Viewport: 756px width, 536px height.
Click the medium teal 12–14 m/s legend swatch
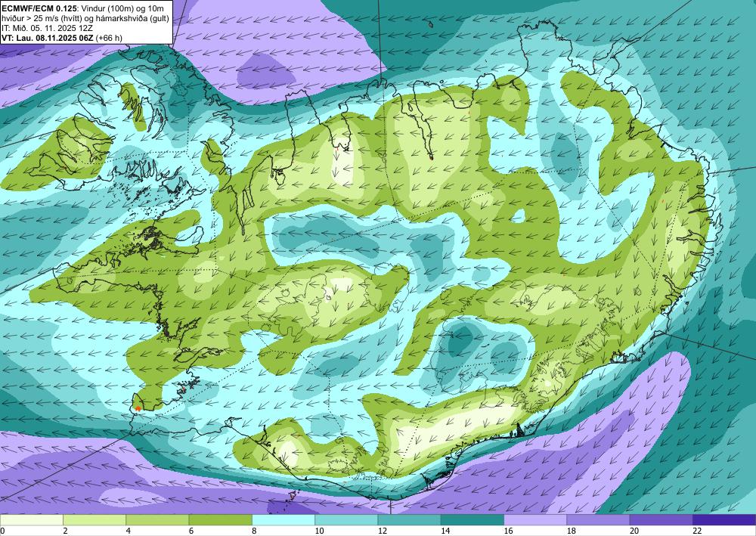point(409,520)
